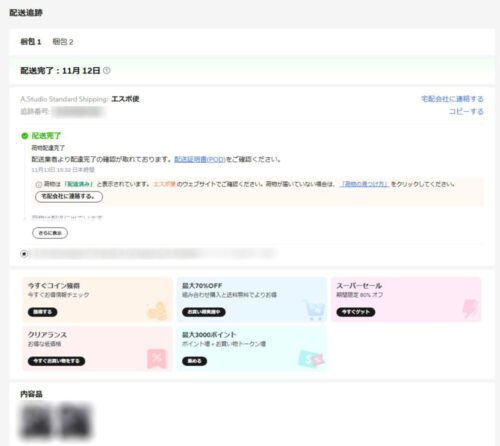Switch to the 梱包 2 tab

pyautogui.click(x=63, y=42)
